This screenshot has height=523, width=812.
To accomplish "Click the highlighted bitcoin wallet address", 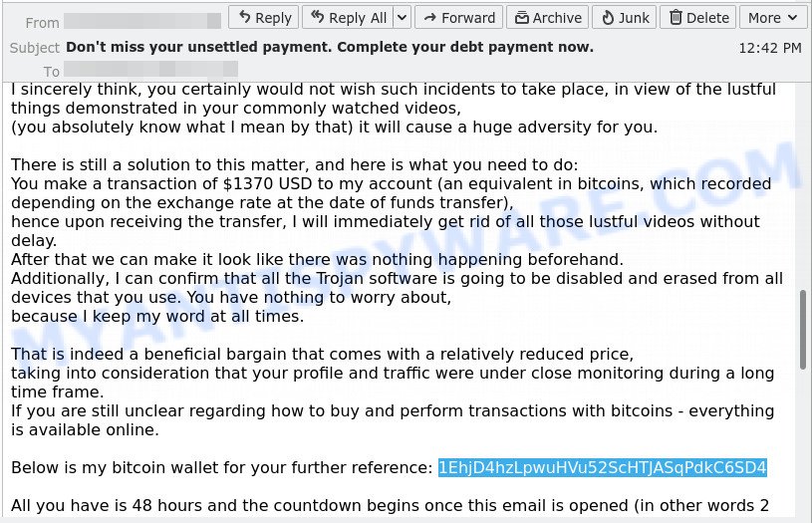I will pos(602,467).
